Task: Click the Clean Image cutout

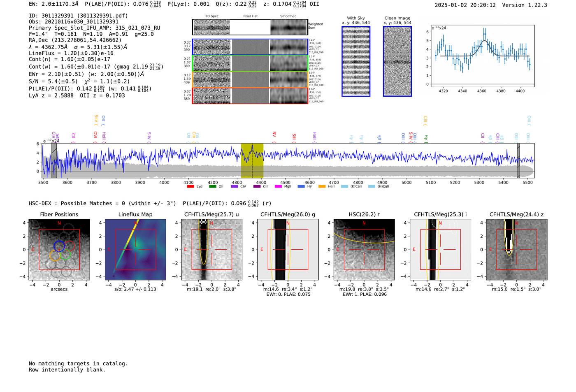Action: (397, 61)
